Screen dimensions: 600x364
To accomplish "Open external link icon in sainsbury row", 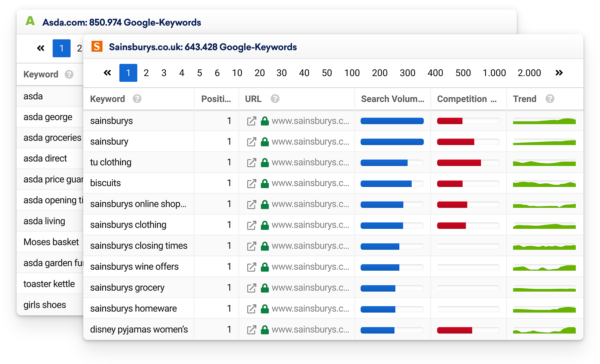I will [x=251, y=142].
